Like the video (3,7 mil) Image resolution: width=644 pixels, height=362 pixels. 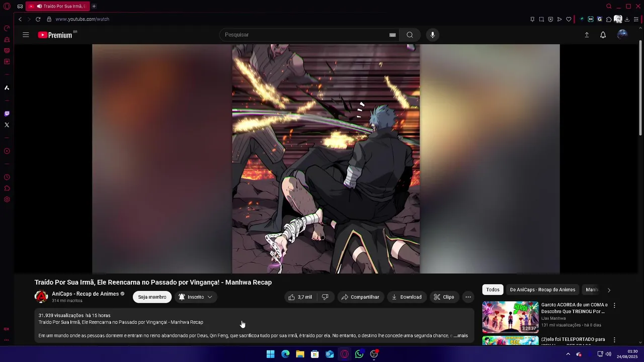[x=300, y=297]
